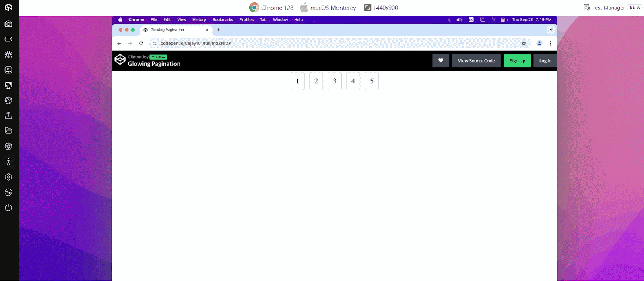Open the upload files icon
The image size is (644, 281).
coord(8,116)
